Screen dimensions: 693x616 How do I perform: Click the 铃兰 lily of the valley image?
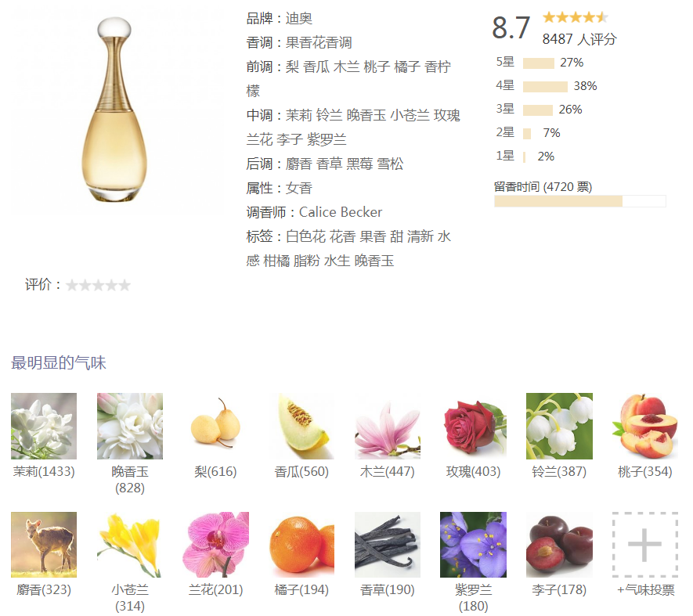[559, 426]
